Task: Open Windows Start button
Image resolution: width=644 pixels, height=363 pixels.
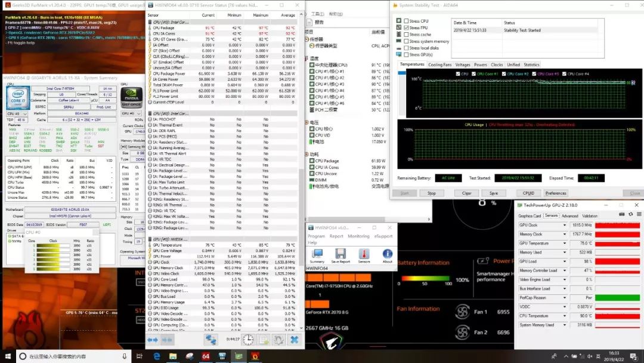Action: (7, 356)
